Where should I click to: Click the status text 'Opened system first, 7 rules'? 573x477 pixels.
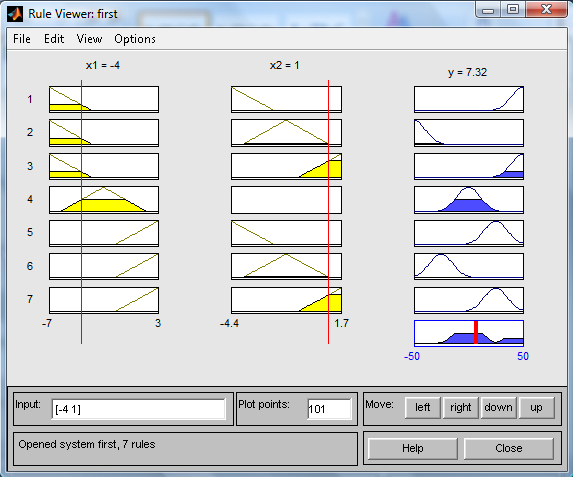87,444
